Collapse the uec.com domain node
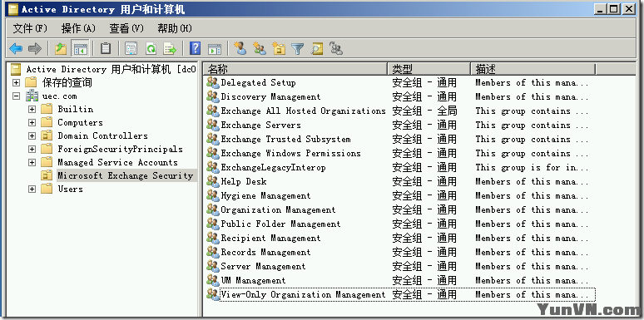This screenshot has width=644, height=320. tap(16, 96)
